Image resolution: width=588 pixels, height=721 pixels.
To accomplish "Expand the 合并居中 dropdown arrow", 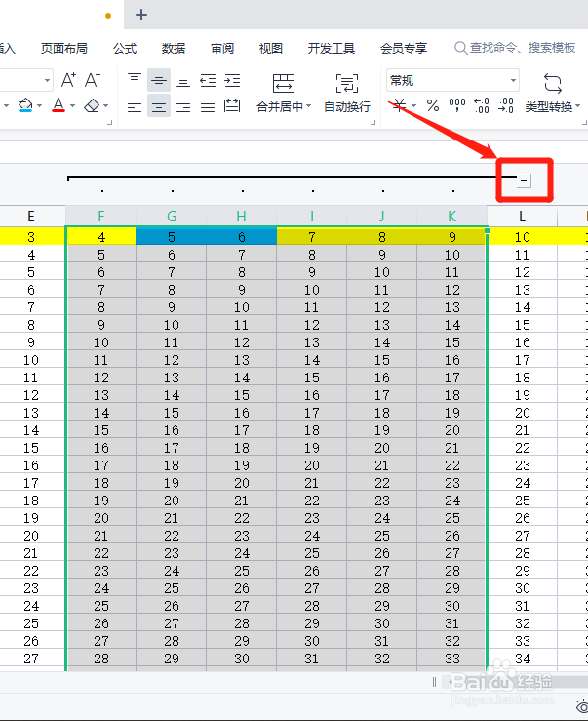I will click(x=308, y=106).
